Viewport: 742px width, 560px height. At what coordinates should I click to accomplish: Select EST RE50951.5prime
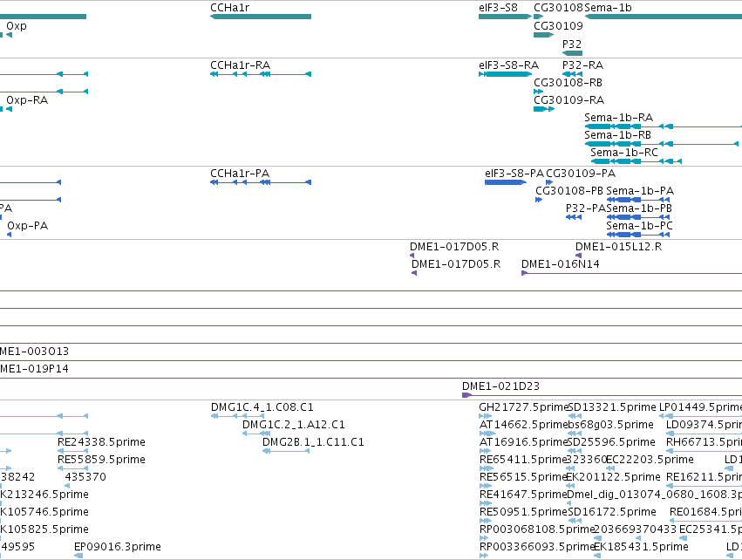[x=485, y=521]
